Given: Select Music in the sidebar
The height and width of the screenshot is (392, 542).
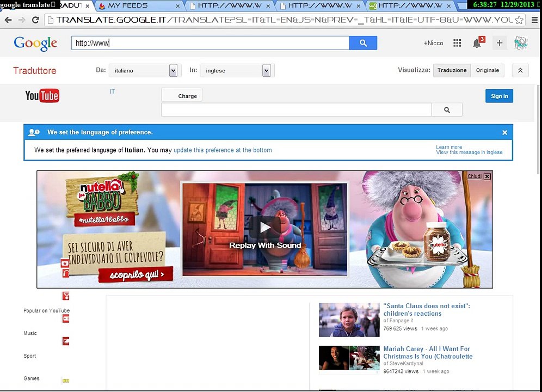Looking at the screenshot, I should pyautogui.click(x=30, y=333).
